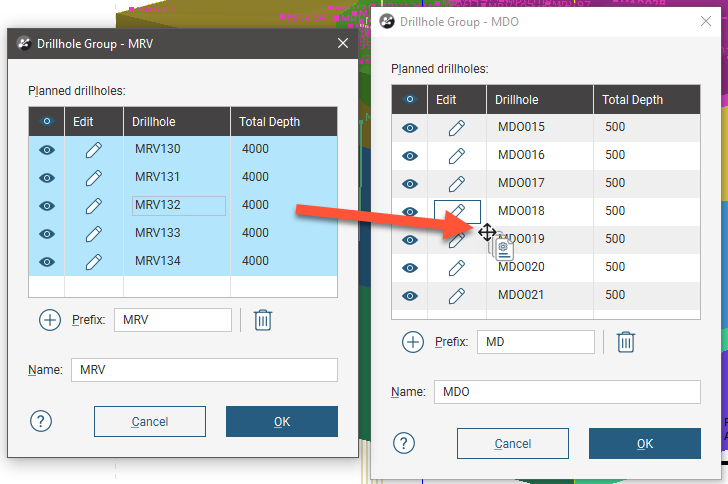Hide drillhole MDO016 with eye icon
Screen dimensions: 728x484
tap(410, 155)
